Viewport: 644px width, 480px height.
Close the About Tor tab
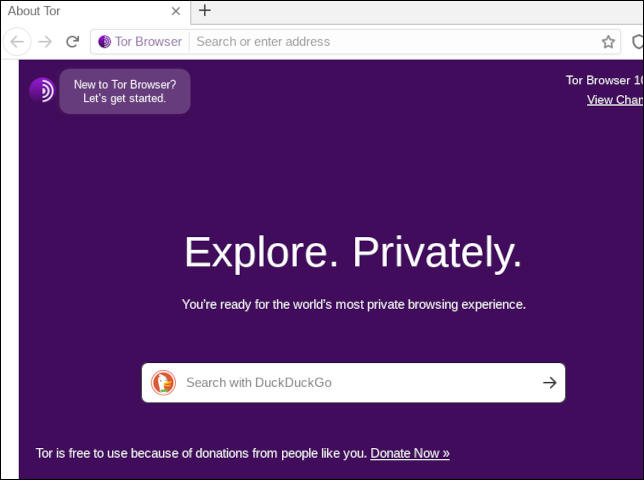(176, 11)
